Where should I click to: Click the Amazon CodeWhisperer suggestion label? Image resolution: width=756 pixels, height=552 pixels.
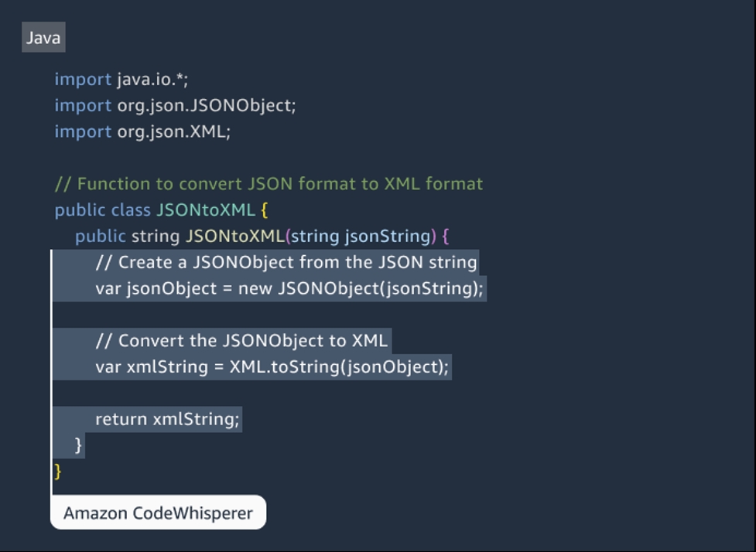click(158, 513)
